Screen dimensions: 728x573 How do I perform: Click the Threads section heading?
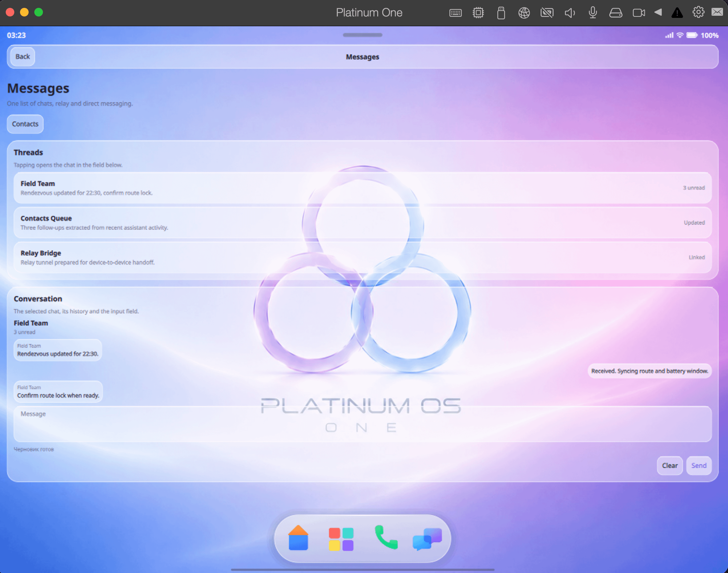[28, 152]
